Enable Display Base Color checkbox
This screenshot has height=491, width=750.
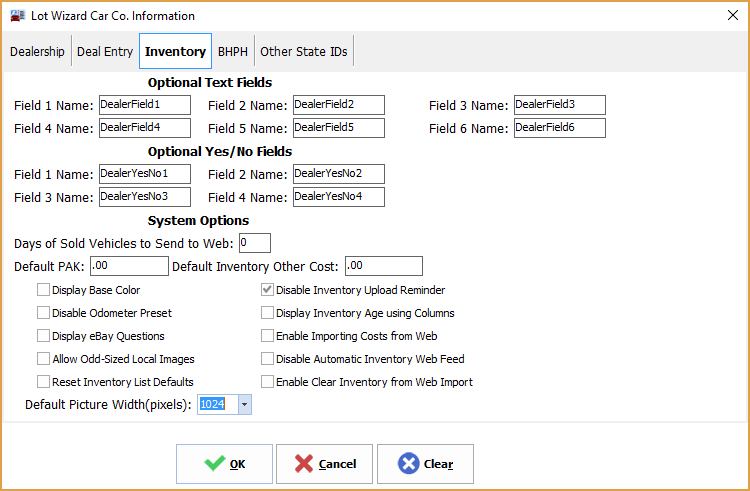pyautogui.click(x=44, y=290)
